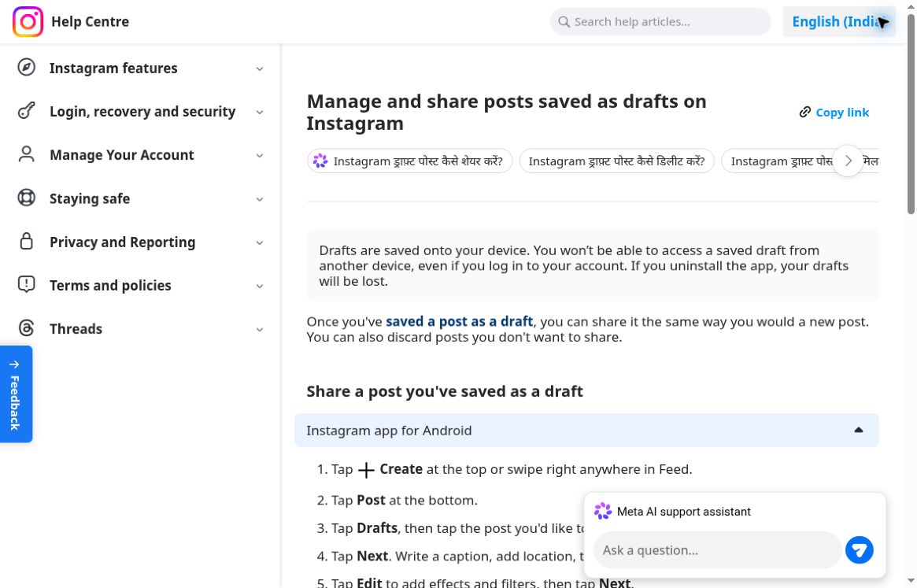Click the scrollbar down arrow
Image resolution: width=917 pixels, height=588 pixels.
(x=911, y=582)
